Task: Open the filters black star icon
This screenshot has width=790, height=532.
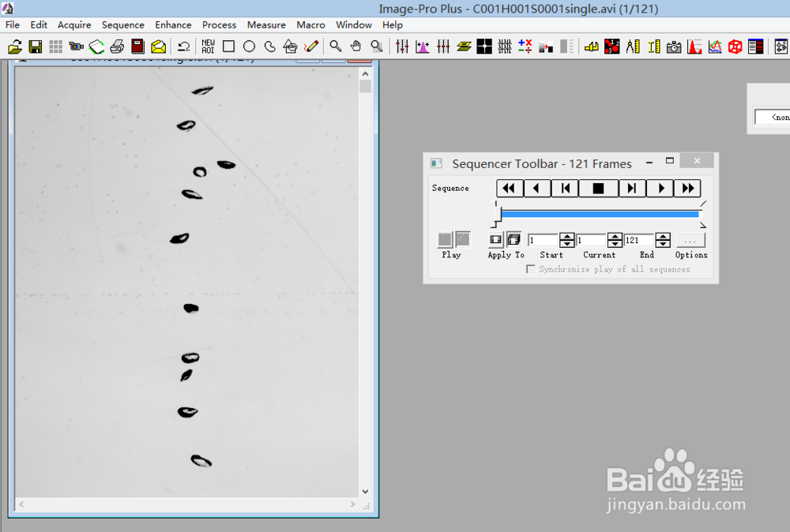Action: coord(484,47)
